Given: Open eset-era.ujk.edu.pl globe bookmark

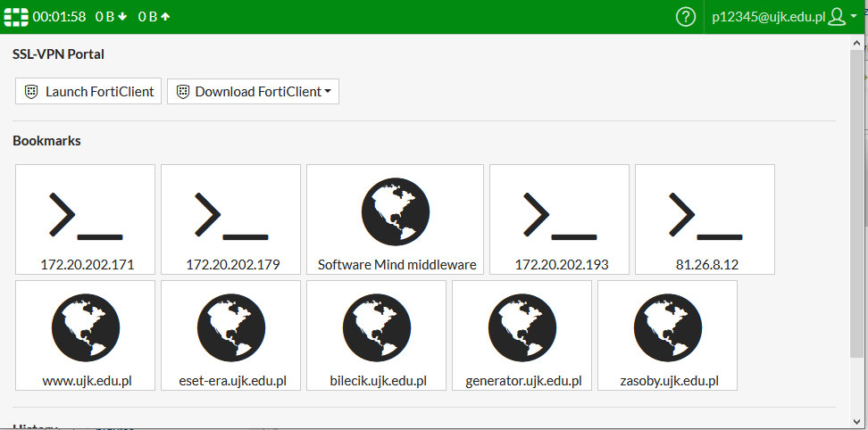Looking at the screenshot, I should [231, 335].
